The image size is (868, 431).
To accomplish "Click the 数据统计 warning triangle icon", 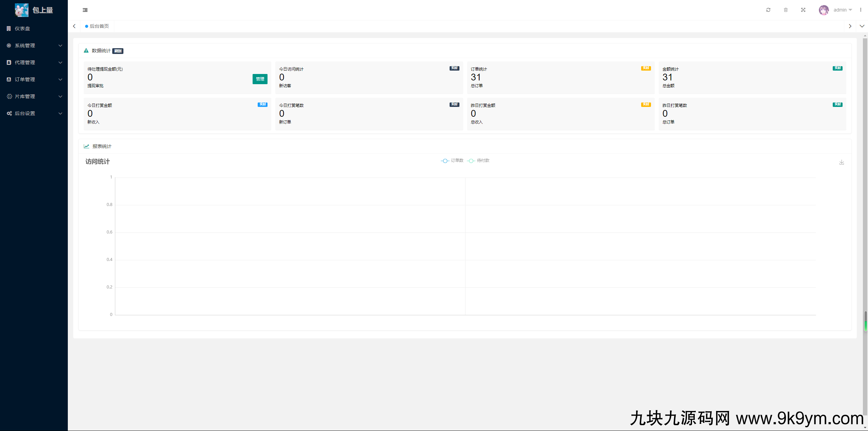I will pos(86,51).
